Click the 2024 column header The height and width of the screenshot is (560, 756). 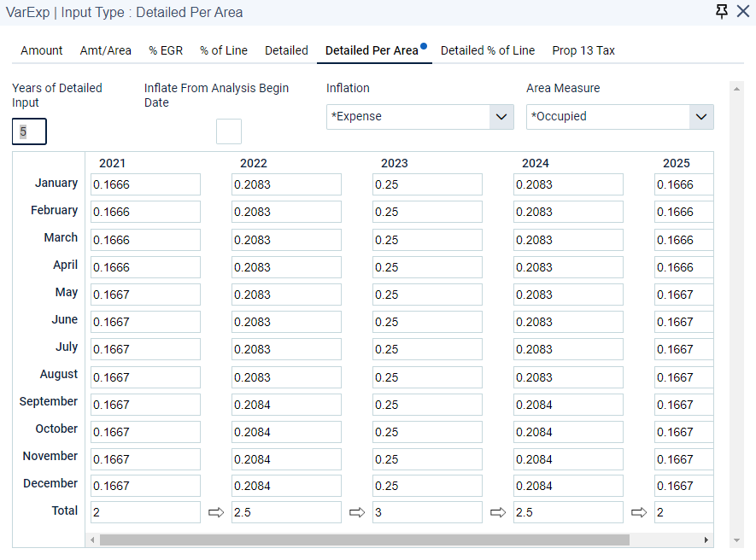535,163
